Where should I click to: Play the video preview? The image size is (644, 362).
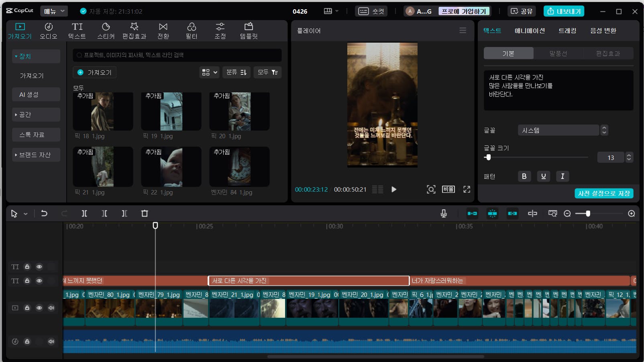pos(394,189)
